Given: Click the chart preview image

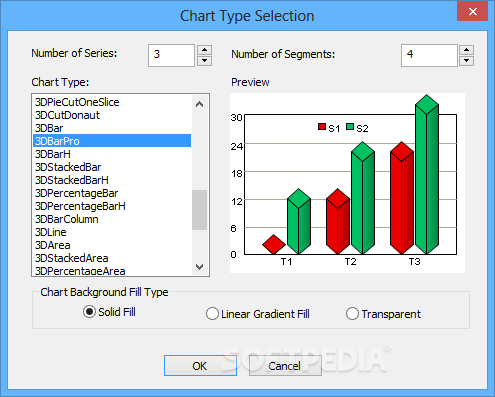Looking at the screenshot, I should [x=347, y=183].
